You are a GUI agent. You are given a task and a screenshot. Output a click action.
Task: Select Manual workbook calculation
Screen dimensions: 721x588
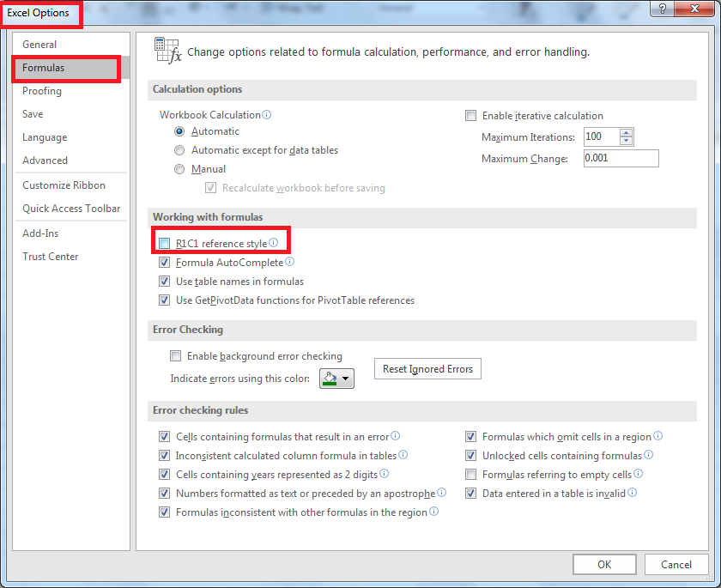coord(179,169)
